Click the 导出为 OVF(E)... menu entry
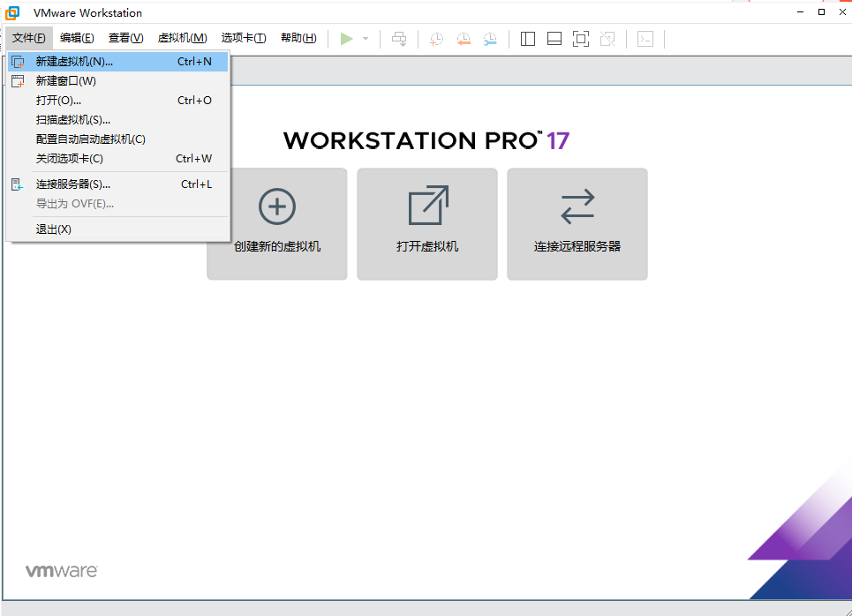The image size is (852, 616). coord(118,204)
